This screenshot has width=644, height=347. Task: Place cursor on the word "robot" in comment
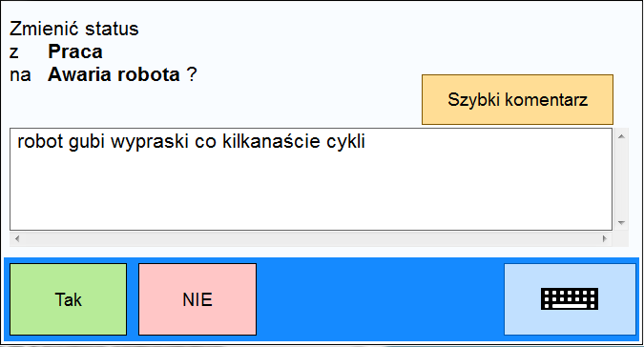(40, 141)
